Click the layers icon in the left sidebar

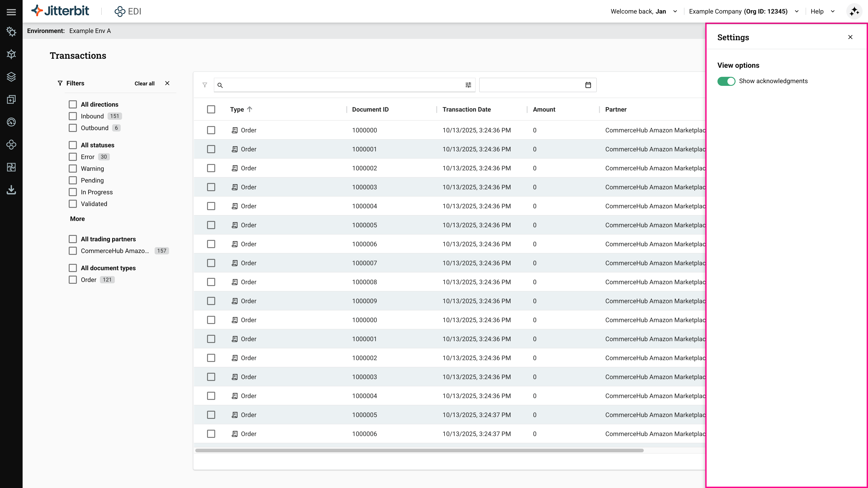pyautogui.click(x=11, y=77)
